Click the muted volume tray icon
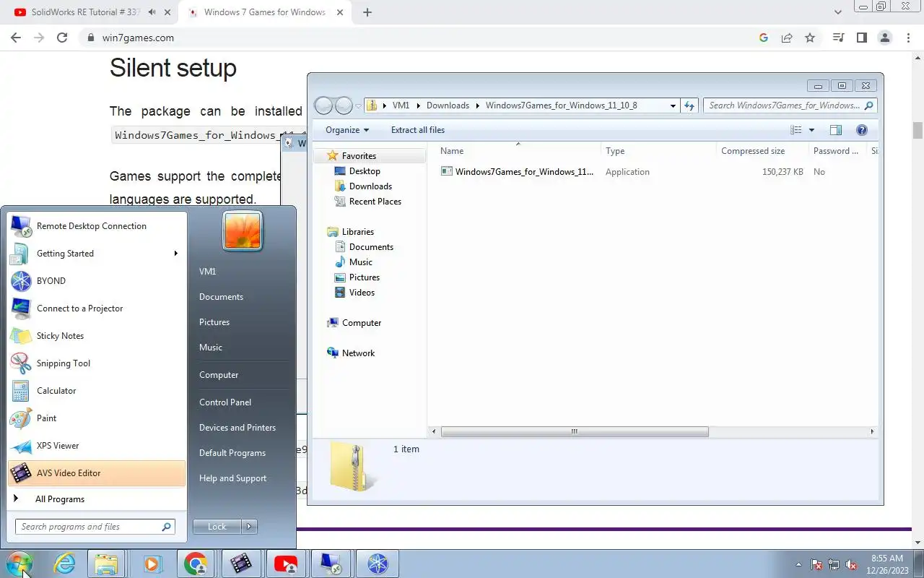Viewport: 924px width, 578px height. coord(851,564)
